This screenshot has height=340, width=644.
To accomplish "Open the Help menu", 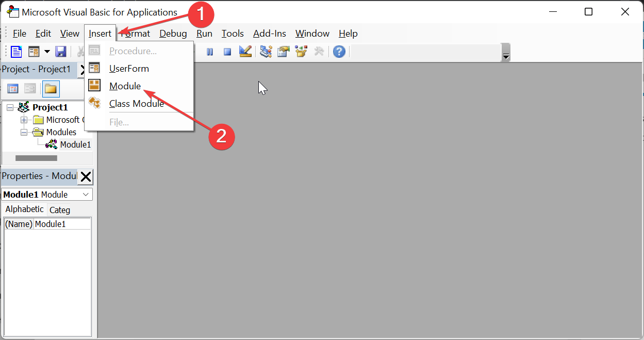I will (348, 34).
